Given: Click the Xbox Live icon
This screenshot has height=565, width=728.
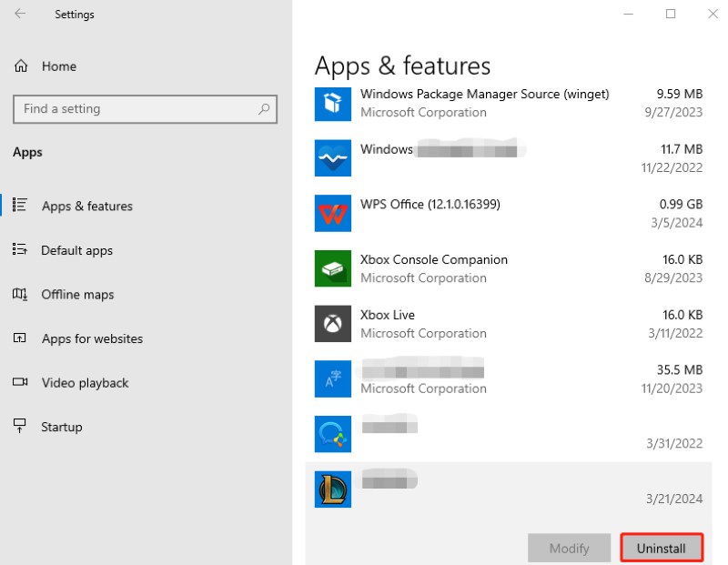Looking at the screenshot, I should pos(333,324).
